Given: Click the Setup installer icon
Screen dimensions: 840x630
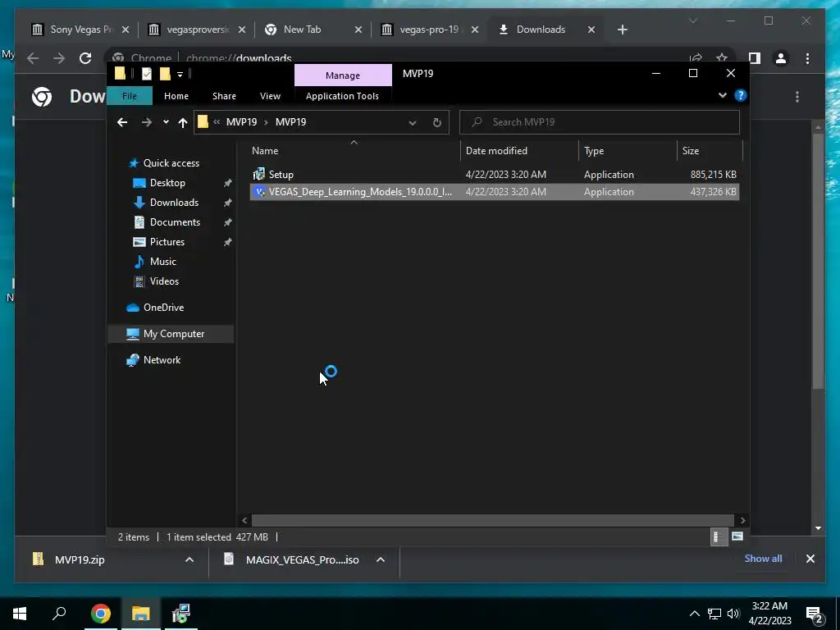Looking at the screenshot, I should (x=258, y=174).
